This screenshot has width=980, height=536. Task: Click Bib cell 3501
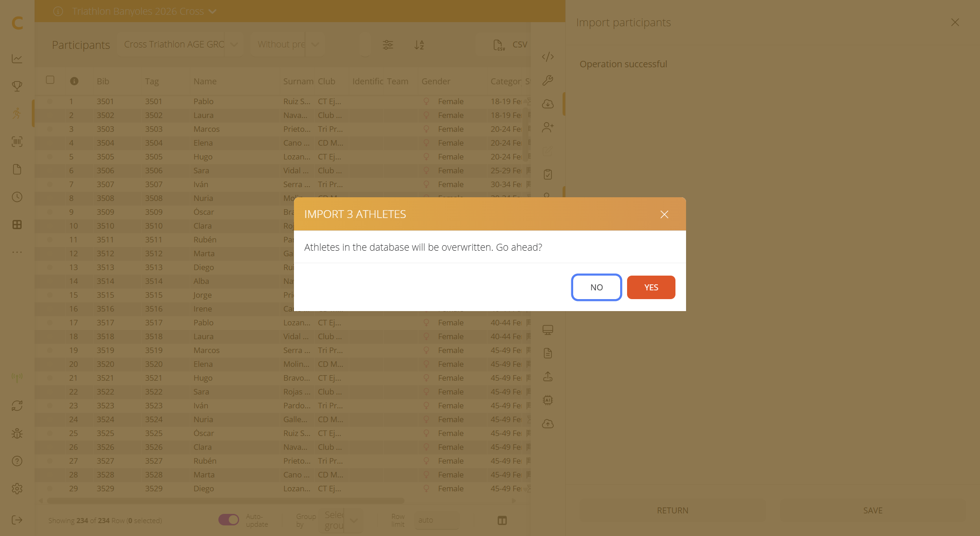coord(105,101)
